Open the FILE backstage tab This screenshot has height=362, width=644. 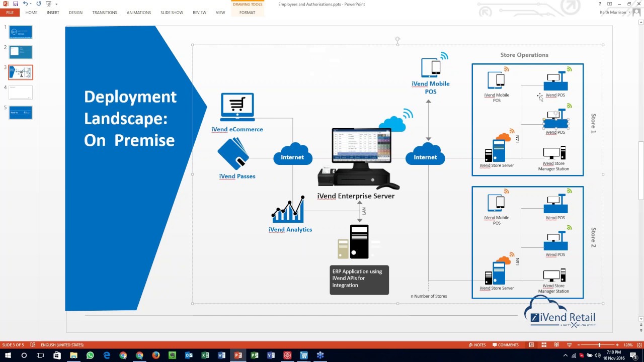pos(10,13)
